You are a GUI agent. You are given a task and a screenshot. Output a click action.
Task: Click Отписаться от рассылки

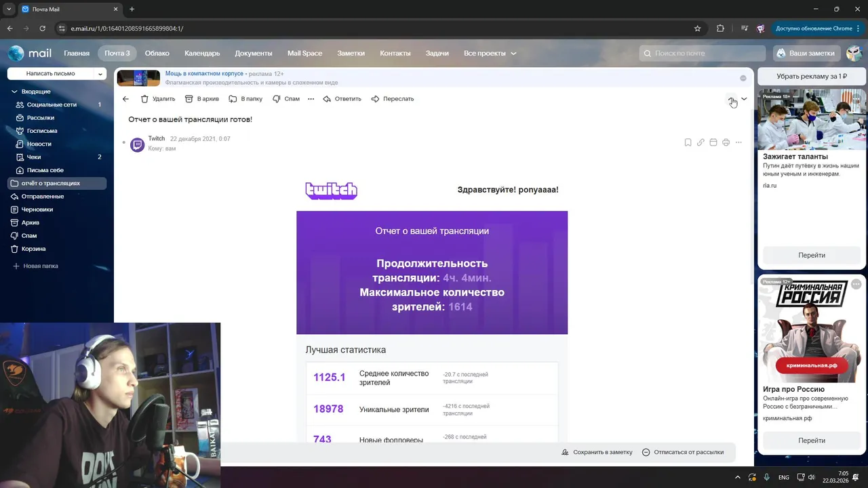(683, 452)
